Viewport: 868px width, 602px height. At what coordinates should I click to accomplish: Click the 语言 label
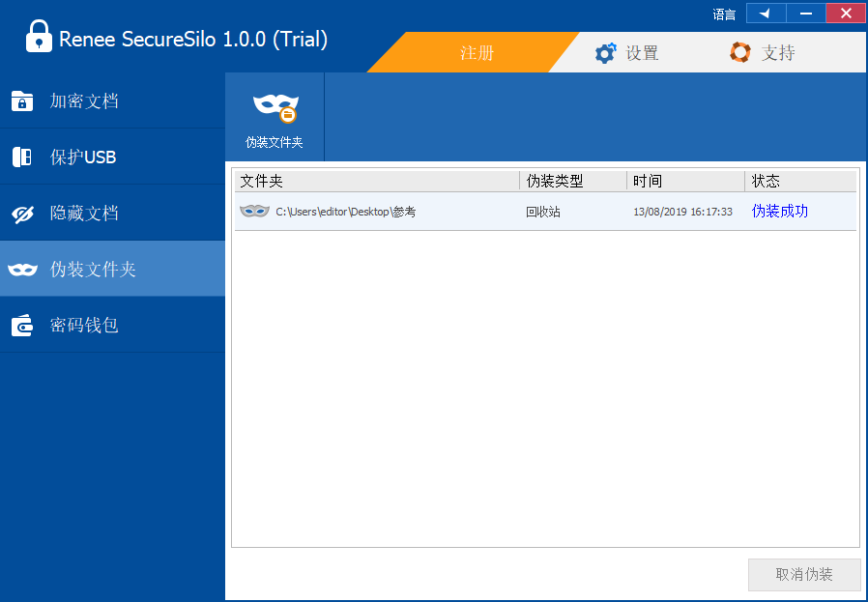(724, 14)
